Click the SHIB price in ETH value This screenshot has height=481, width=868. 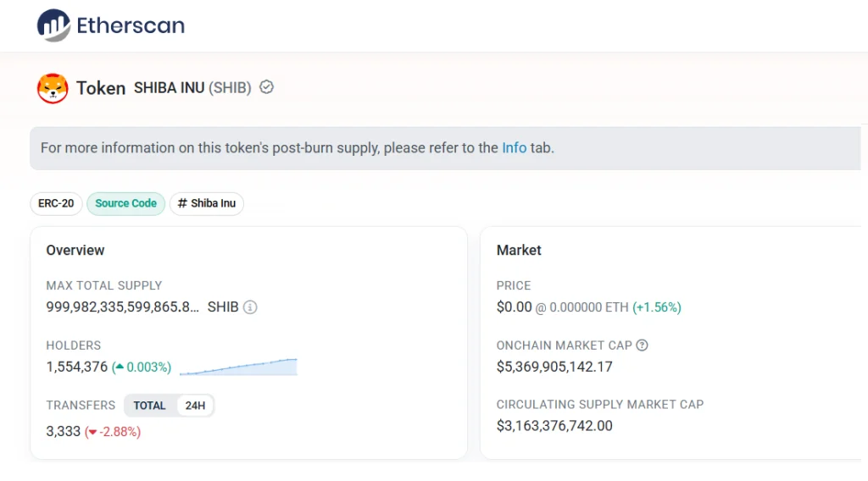[x=588, y=307]
